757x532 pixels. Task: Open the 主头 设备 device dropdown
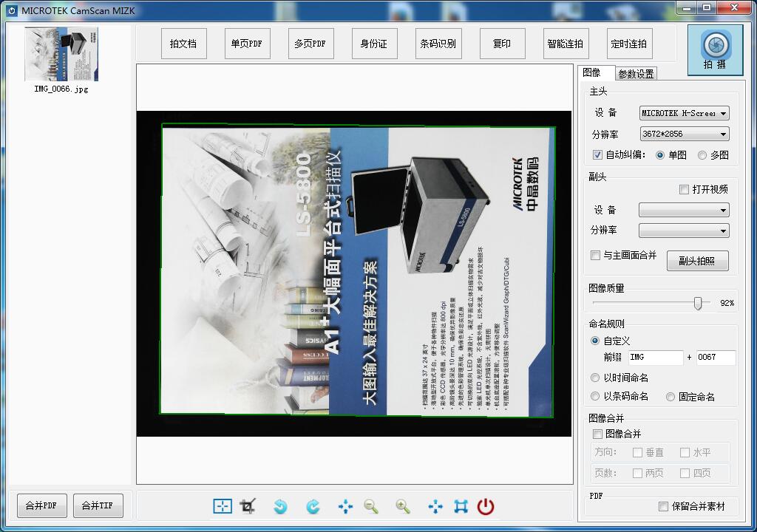click(684, 113)
